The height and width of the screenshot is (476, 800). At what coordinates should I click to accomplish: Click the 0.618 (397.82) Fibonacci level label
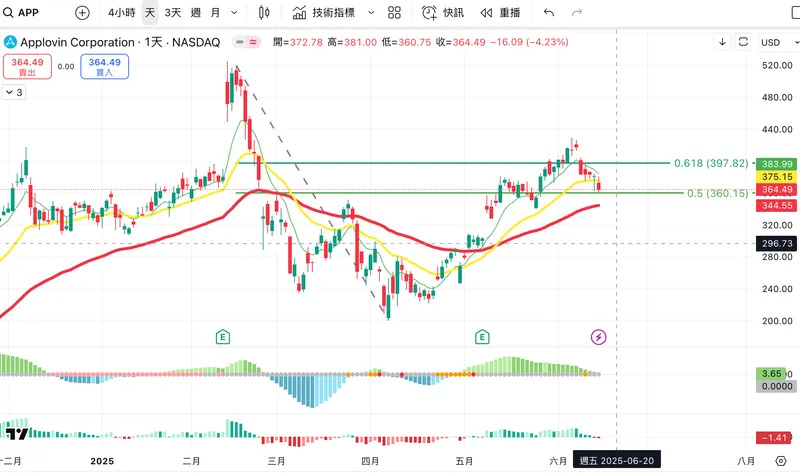pyautogui.click(x=711, y=163)
